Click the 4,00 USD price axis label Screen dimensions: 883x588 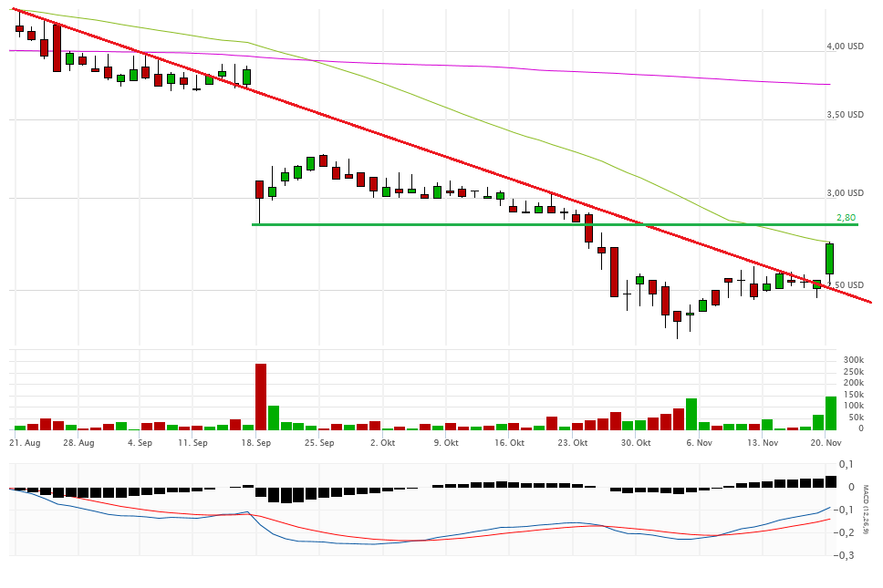pyautogui.click(x=845, y=46)
